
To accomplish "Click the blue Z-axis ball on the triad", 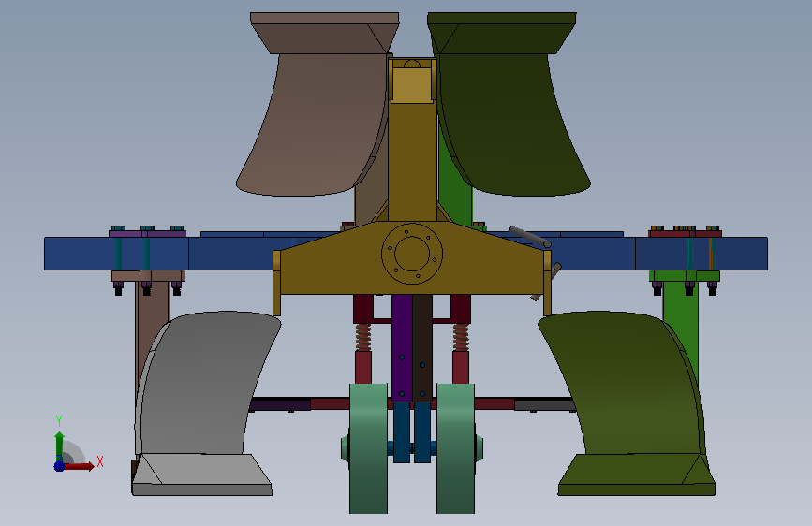I will click(59, 466).
